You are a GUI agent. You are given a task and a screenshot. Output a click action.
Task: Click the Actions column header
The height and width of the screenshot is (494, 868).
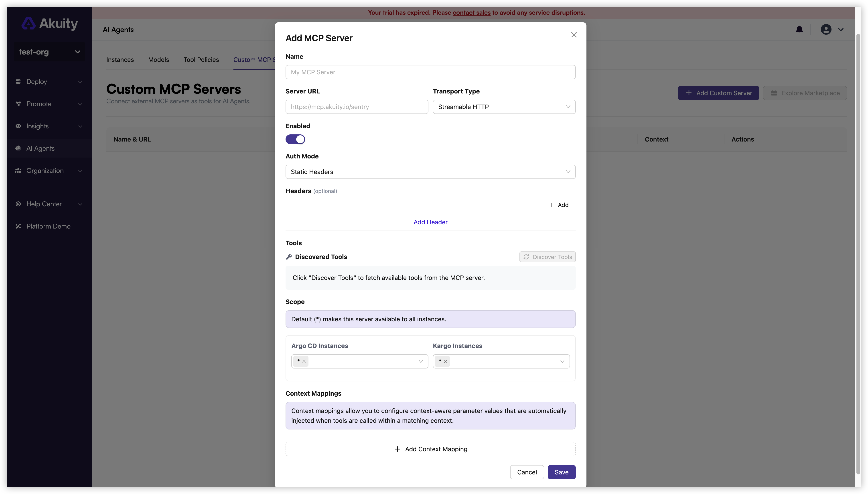742,140
